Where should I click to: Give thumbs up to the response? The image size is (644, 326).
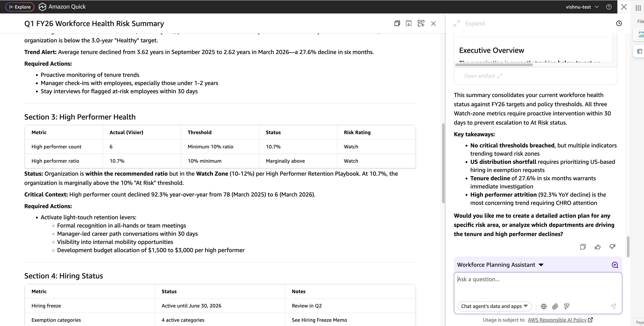pos(598,247)
